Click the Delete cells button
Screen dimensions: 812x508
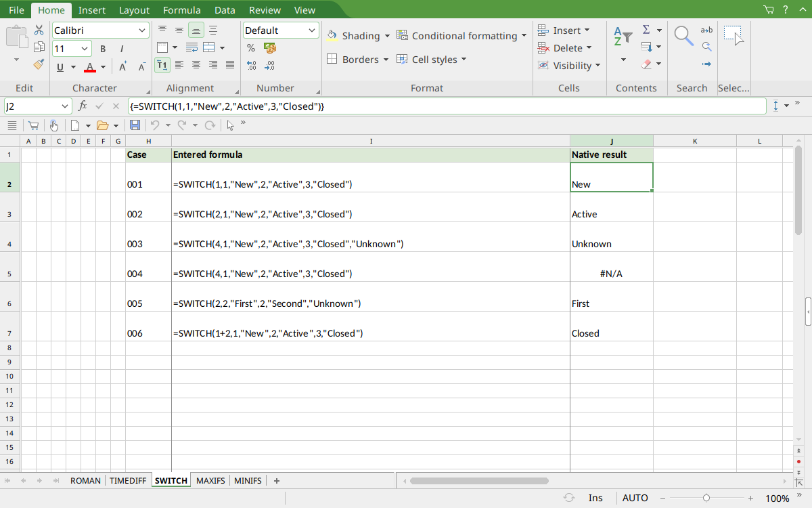click(565, 48)
